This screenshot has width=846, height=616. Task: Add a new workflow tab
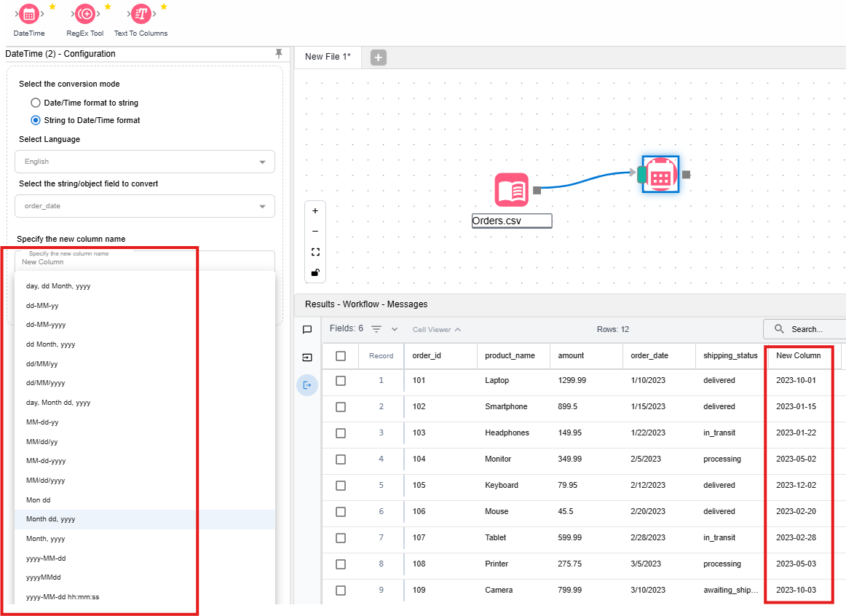pos(378,58)
